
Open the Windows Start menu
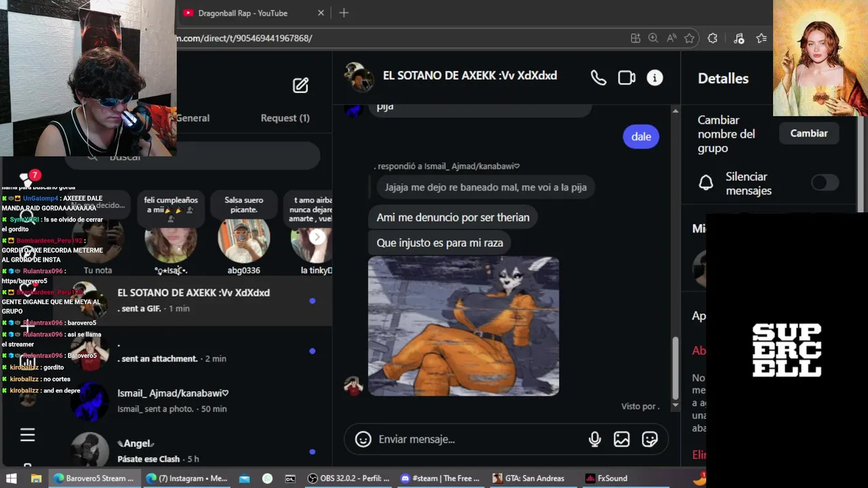(12, 479)
